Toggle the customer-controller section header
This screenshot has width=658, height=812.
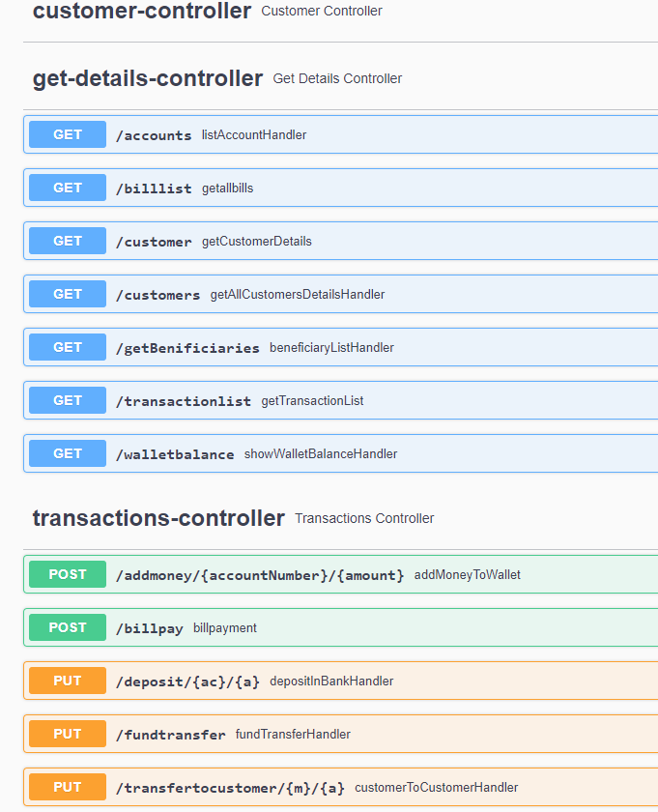point(142,12)
